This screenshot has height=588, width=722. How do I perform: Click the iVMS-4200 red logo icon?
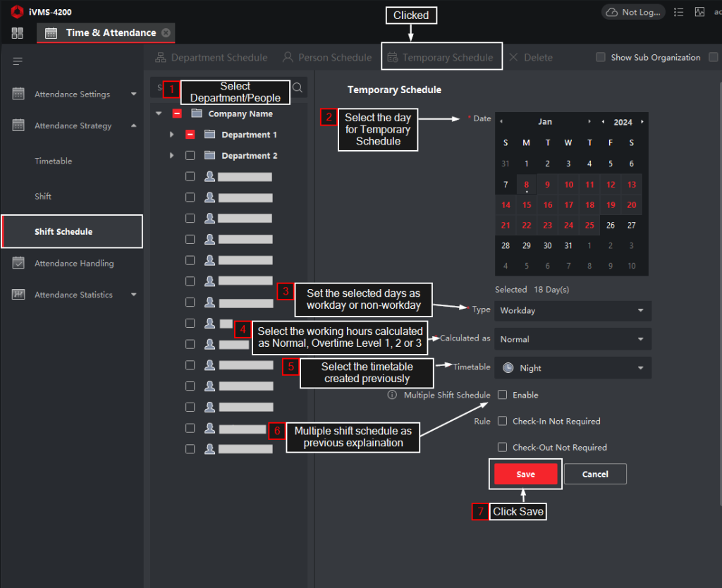(17, 11)
